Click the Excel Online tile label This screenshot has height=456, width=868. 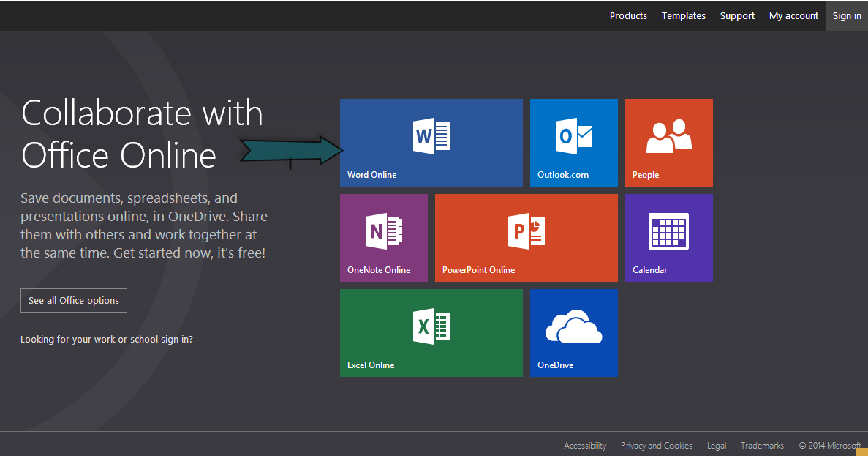click(371, 365)
